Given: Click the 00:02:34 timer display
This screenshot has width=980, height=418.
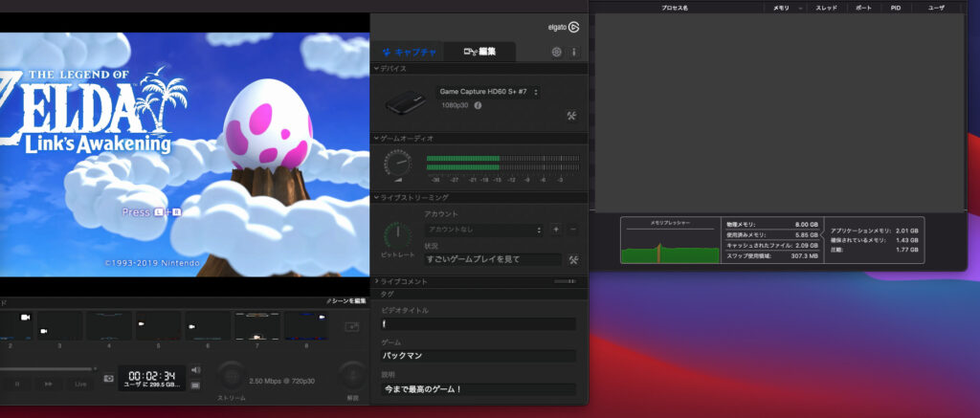Looking at the screenshot, I should click(152, 378).
